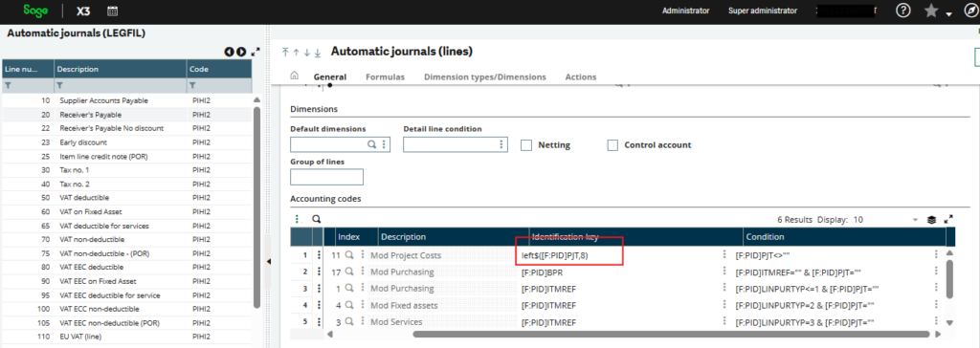Screen dimensions: 980x348
Task: Click the left list vertical scrollbar
Action: coord(256,207)
